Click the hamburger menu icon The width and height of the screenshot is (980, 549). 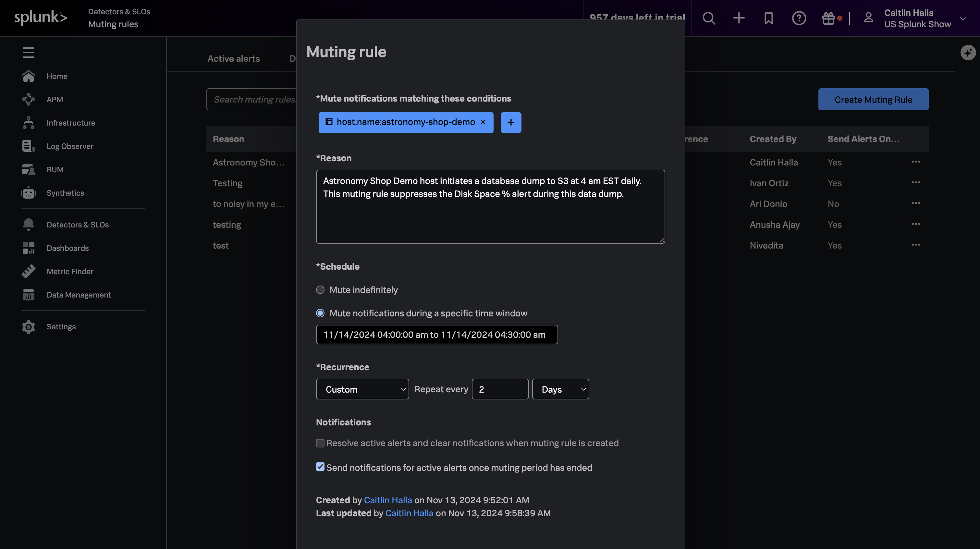click(29, 52)
